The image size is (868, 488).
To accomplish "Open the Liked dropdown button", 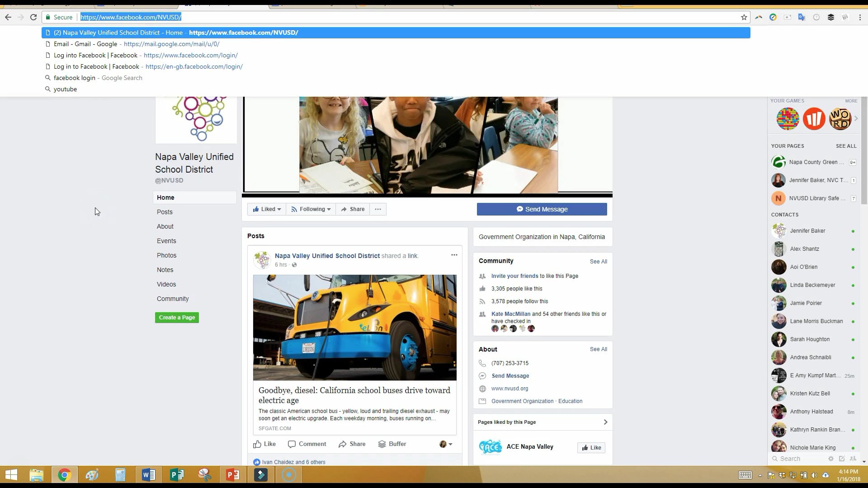I will click(267, 209).
